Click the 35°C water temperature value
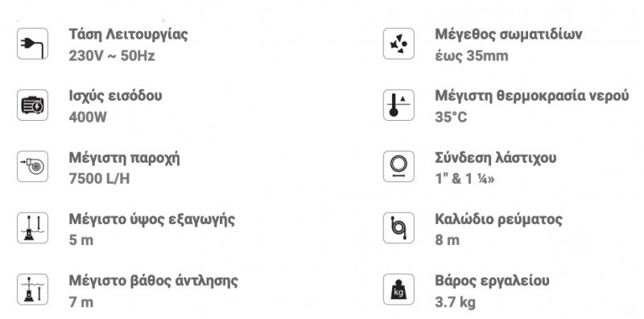Viewport: 644px width, 319px height. pyautogui.click(x=451, y=118)
